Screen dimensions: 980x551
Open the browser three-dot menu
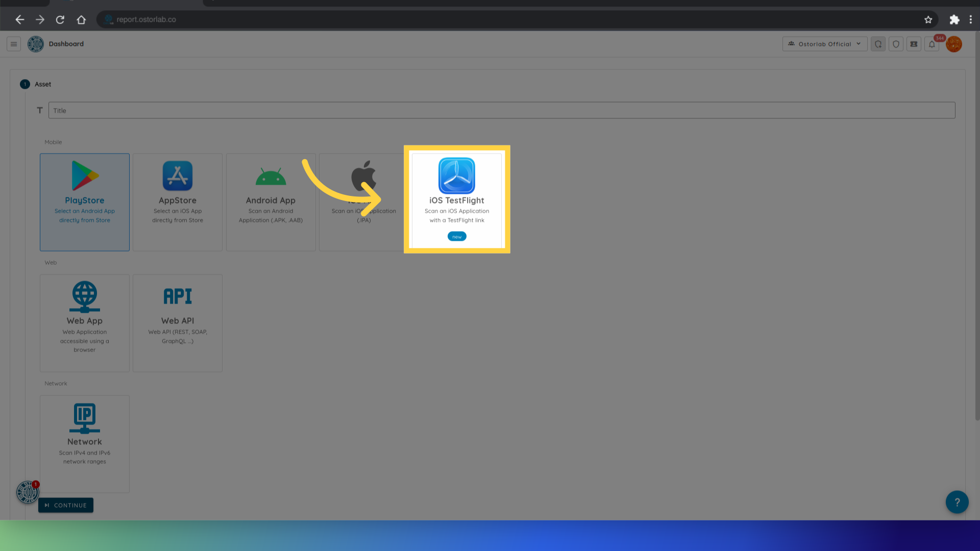click(970, 19)
